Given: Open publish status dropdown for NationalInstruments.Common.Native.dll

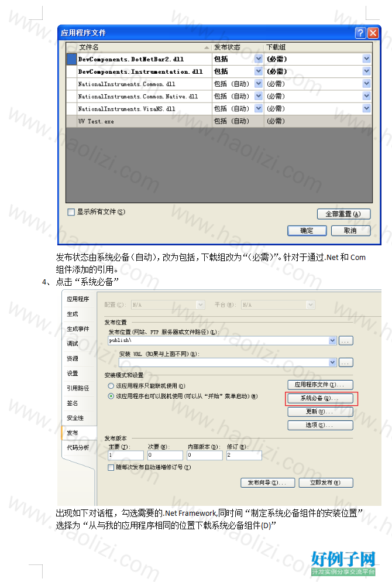Looking at the screenshot, I should pos(259,96).
